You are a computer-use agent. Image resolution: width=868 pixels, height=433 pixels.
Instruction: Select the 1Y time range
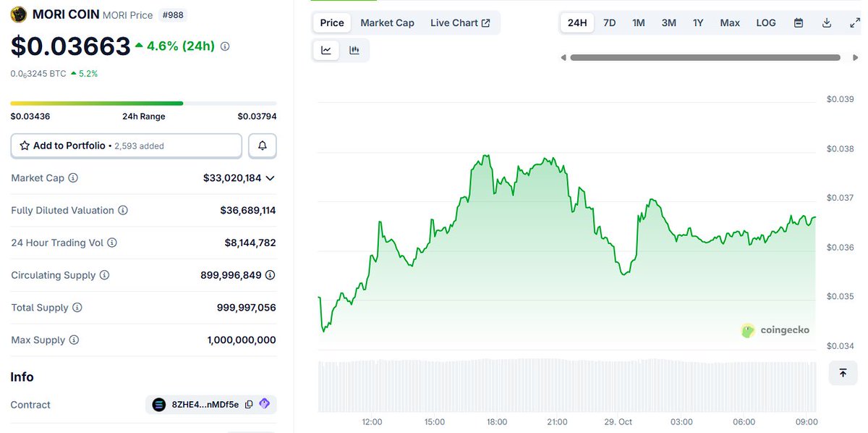[x=698, y=23]
